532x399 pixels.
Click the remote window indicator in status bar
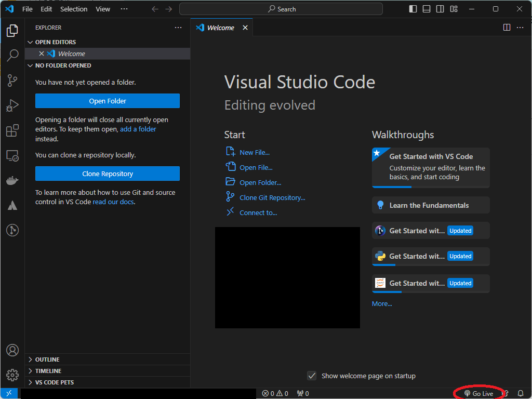(9, 394)
